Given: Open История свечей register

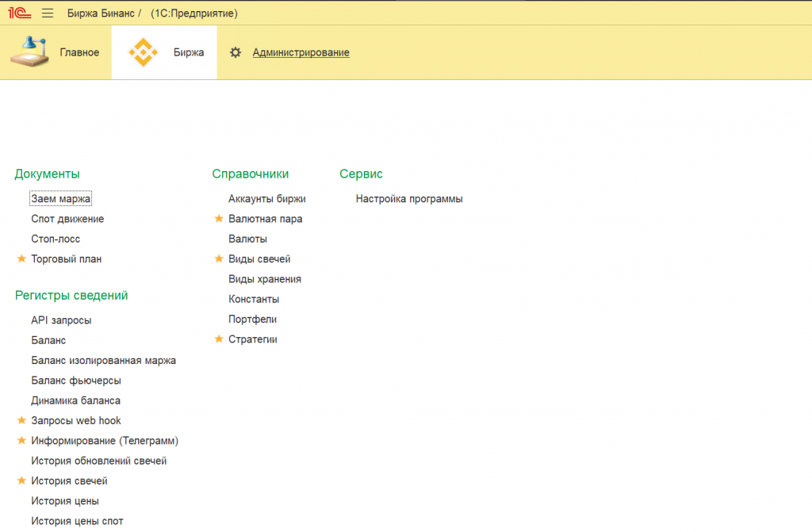Looking at the screenshot, I should 70,481.
